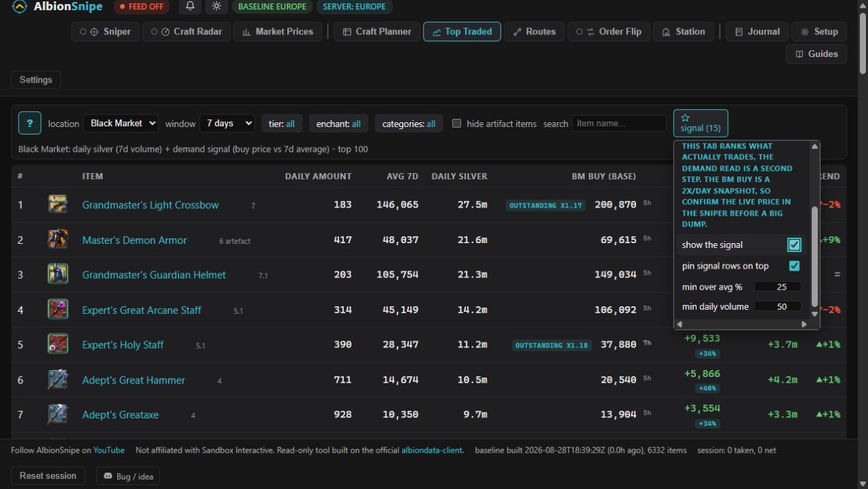Open the Craft Planner tab
868x489 pixels.
click(x=377, y=32)
